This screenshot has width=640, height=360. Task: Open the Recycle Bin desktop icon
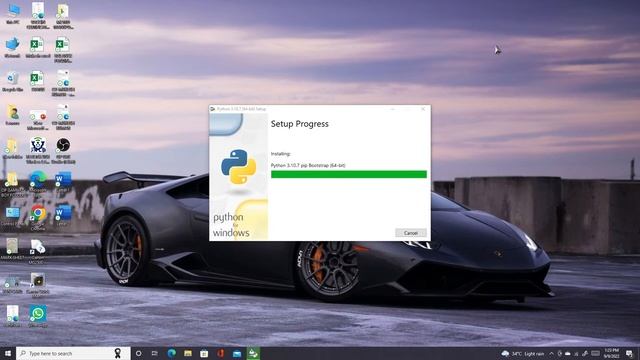13,81
